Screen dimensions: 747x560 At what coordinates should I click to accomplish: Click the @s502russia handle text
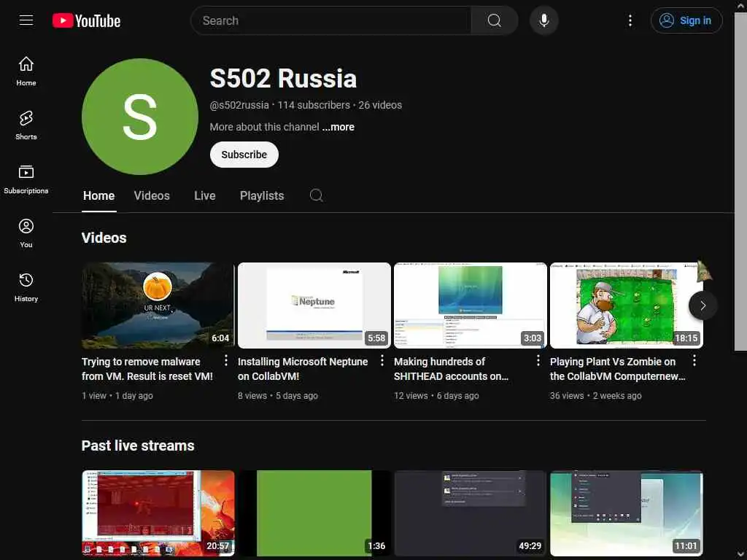pos(239,105)
